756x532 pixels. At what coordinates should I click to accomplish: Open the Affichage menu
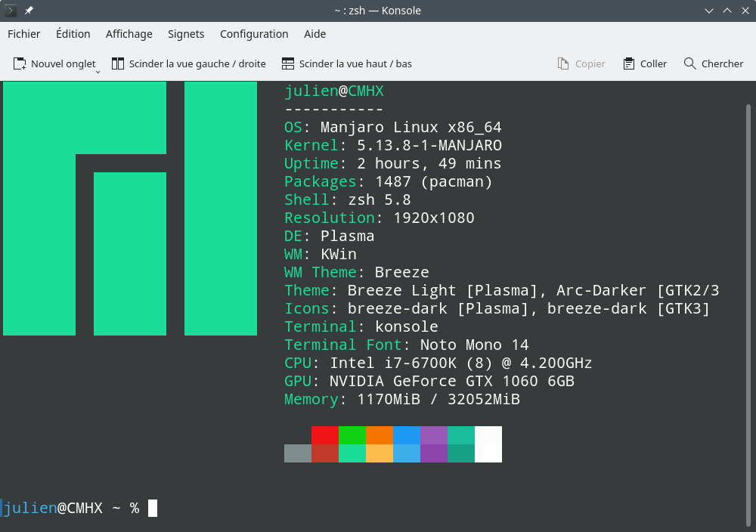(129, 34)
